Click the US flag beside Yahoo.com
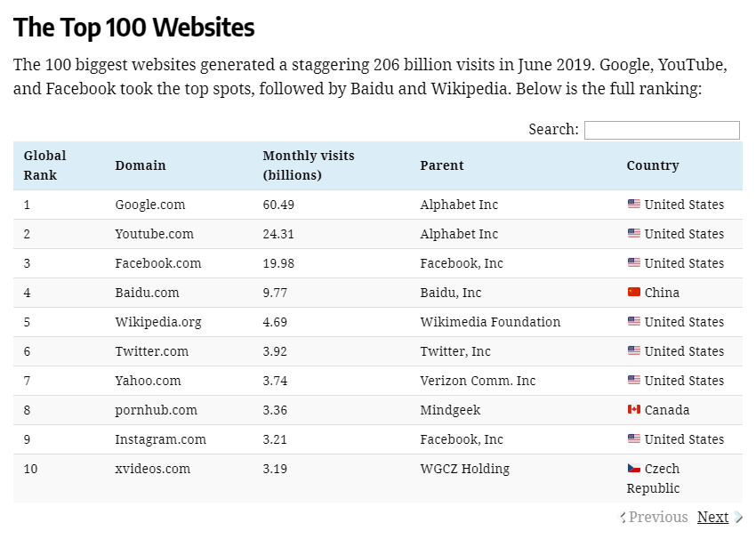 632,380
